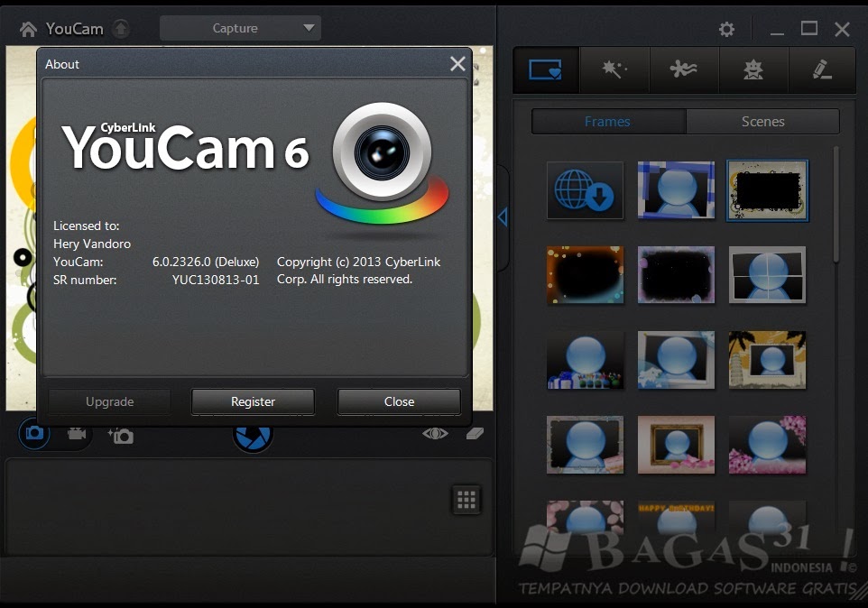Click the Register button
This screenshot has height=608, width=868.
tap(253, 401)
